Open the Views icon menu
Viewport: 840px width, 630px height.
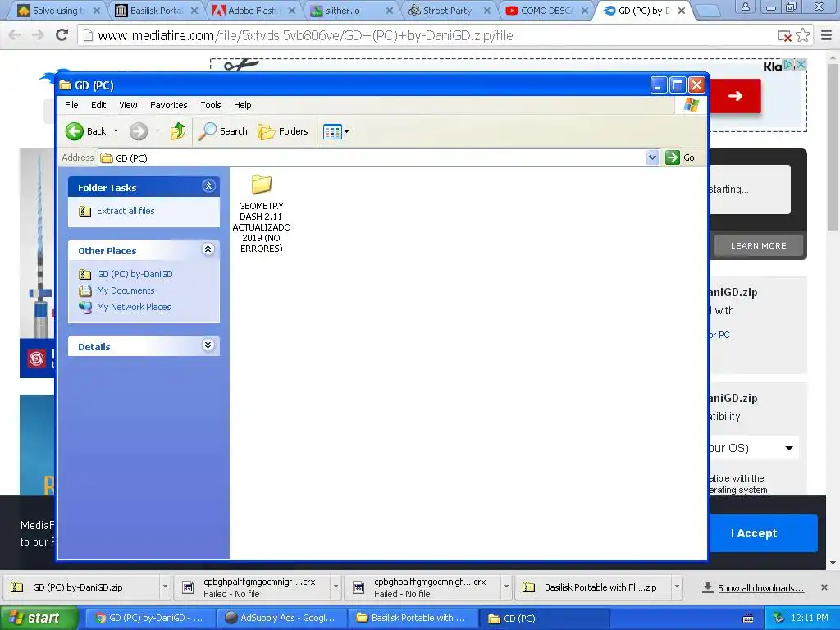click(336, 131)
